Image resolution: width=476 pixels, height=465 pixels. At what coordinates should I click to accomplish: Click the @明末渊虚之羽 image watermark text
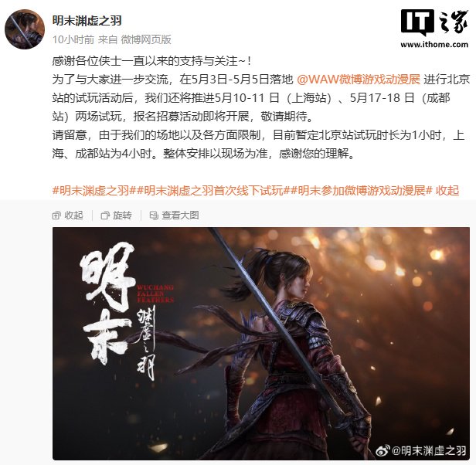click(429, 451)
